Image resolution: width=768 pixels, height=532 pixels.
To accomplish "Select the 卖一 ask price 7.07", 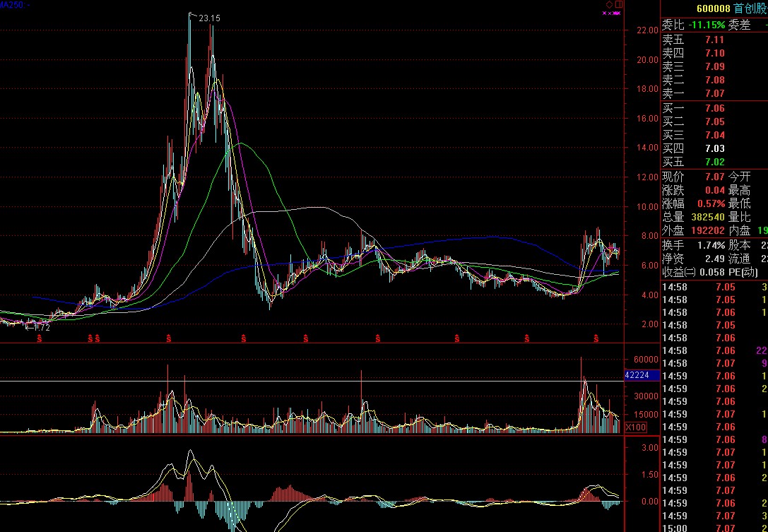I will click(x=714, y=93).
